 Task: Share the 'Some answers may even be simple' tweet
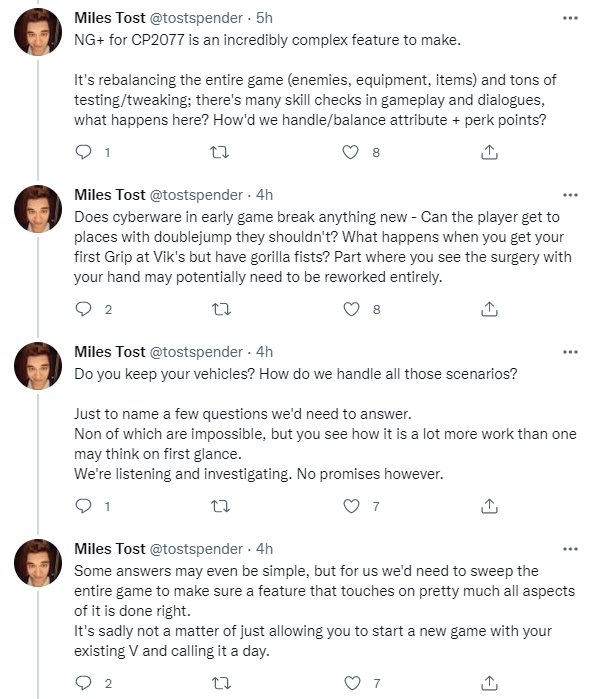(489, 683)
